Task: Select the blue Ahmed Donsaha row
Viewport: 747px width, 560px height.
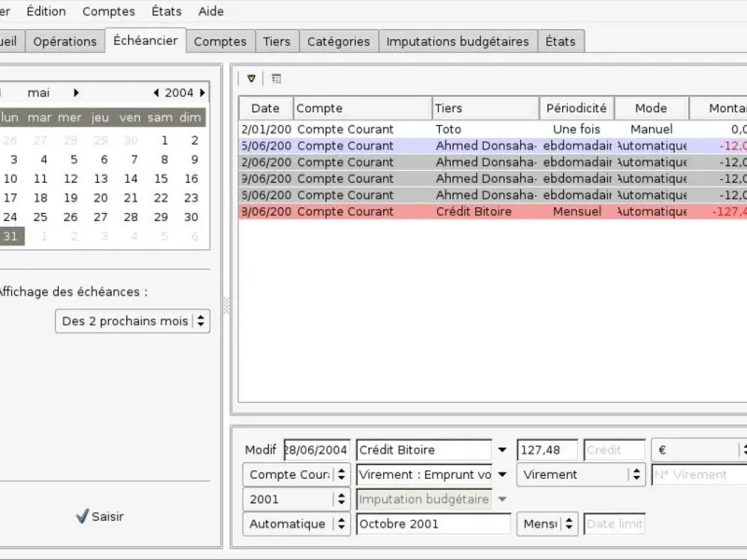Action: pos(493,146)
